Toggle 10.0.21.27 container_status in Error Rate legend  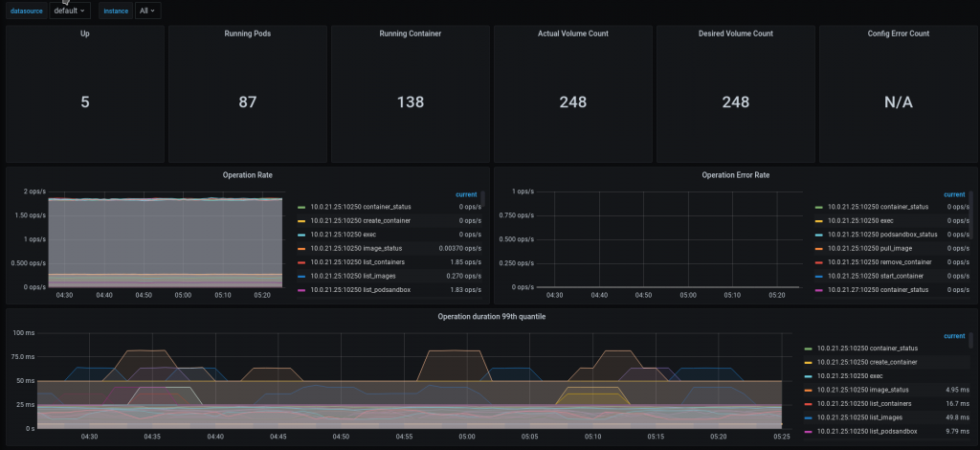pyautogui.click(x=879, y=289)
